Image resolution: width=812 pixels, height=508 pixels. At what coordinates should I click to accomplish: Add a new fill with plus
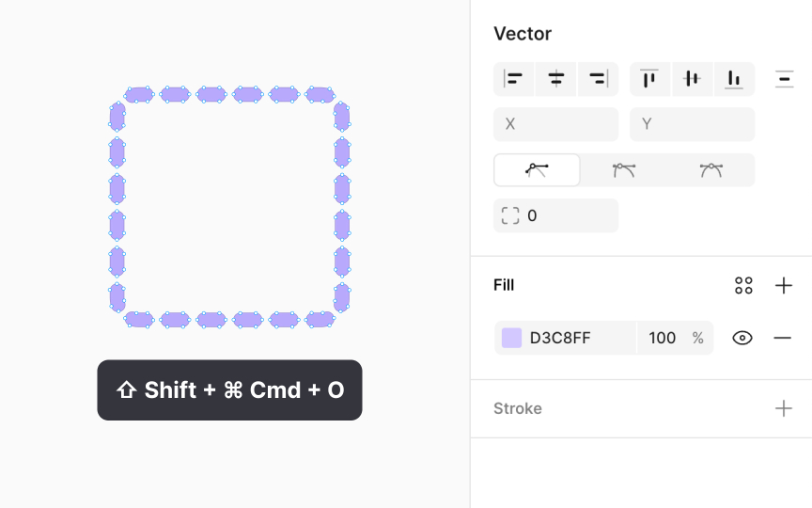(x=784, y=286)
